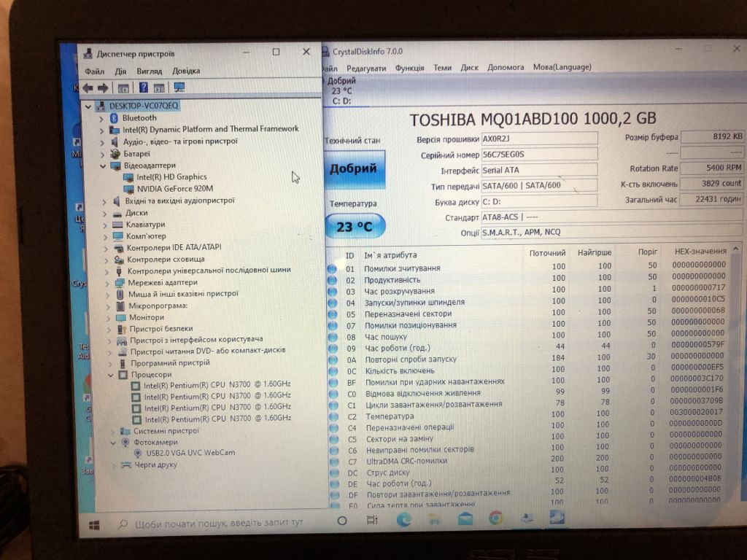
Task: Click the Серійний номер field
Action: click(539, 155)
